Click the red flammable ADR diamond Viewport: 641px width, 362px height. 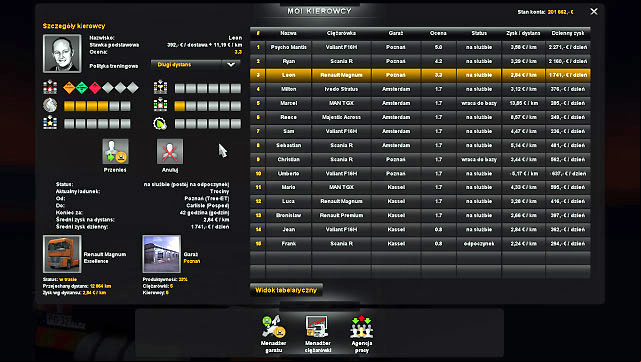(x=94, y=87)
